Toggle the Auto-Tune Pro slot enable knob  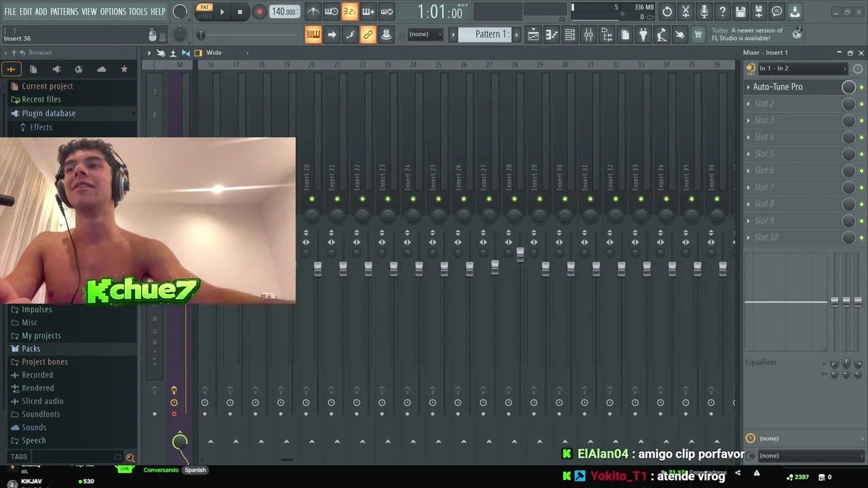click(848, 87)
